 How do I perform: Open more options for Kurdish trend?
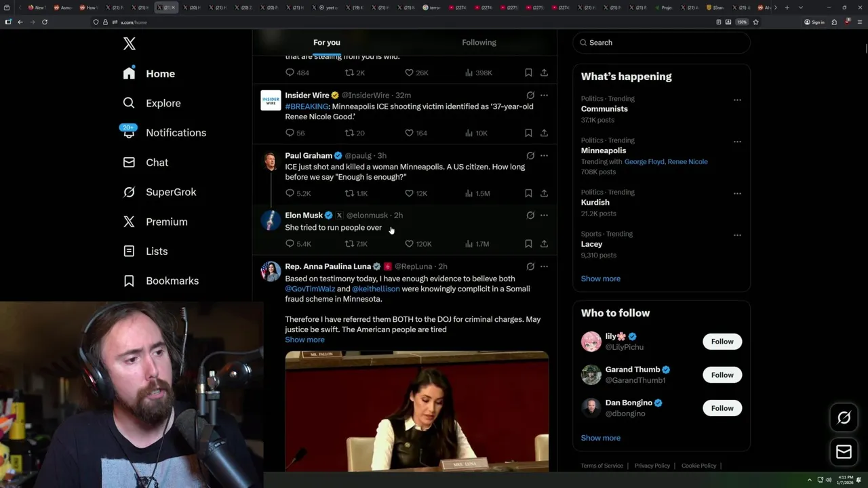[737, 193]
